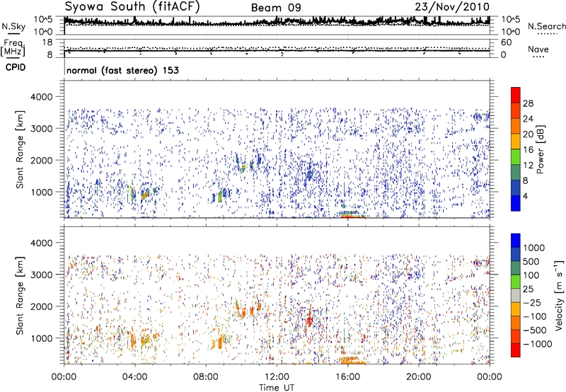The width and height of the screenshot is (566, 392).
Task: Click the 'Slant Range [km]' label of power panel
Action: tap(20, 149)
